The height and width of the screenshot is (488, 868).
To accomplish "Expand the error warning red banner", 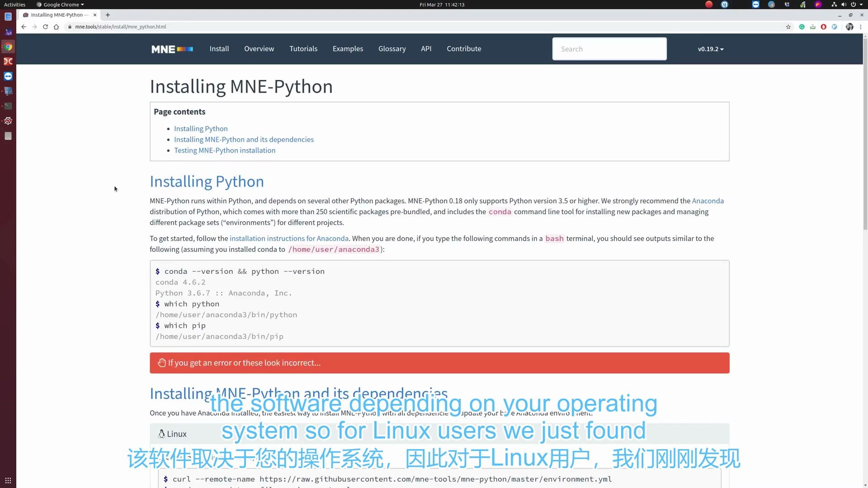I will (x=439, y=363).
